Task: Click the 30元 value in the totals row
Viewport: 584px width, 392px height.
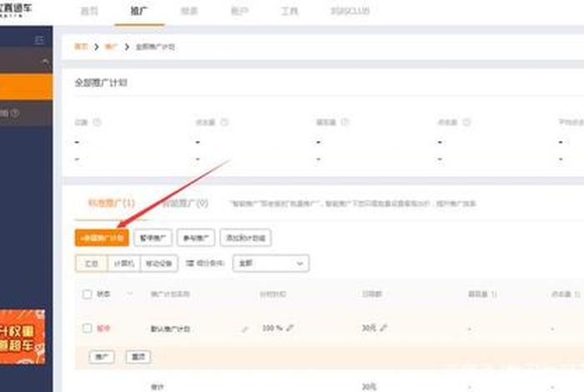Action: coord(369,387)
